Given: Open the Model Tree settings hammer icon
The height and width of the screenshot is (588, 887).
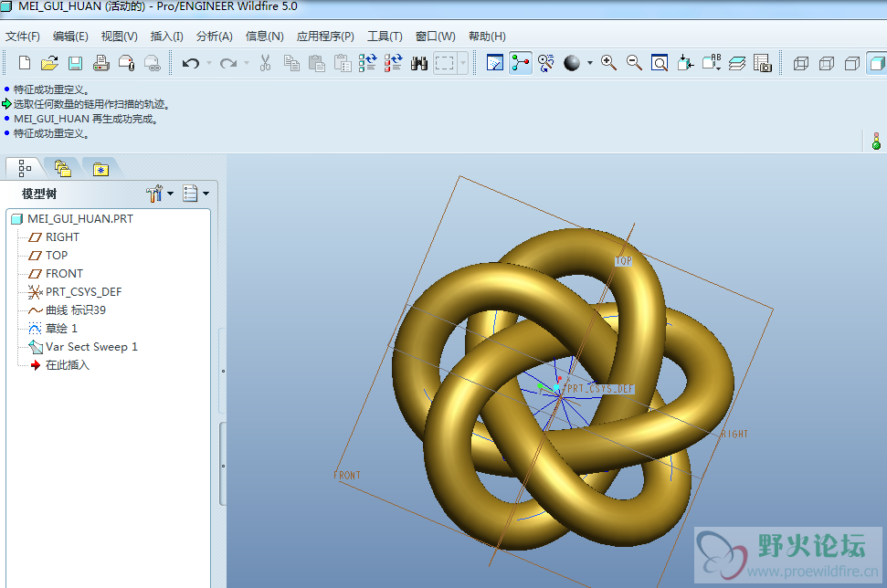Looking at the screenshot, I should click(x=153, y=194).
